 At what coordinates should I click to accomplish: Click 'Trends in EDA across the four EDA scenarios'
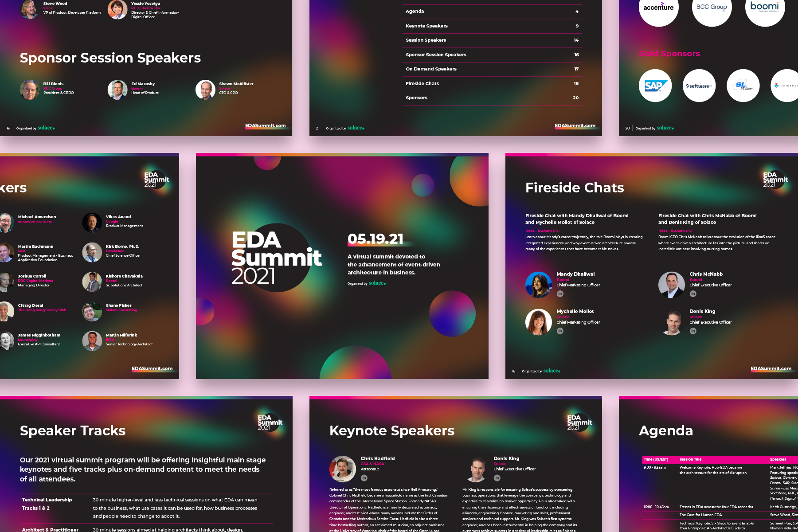(716, 507)
